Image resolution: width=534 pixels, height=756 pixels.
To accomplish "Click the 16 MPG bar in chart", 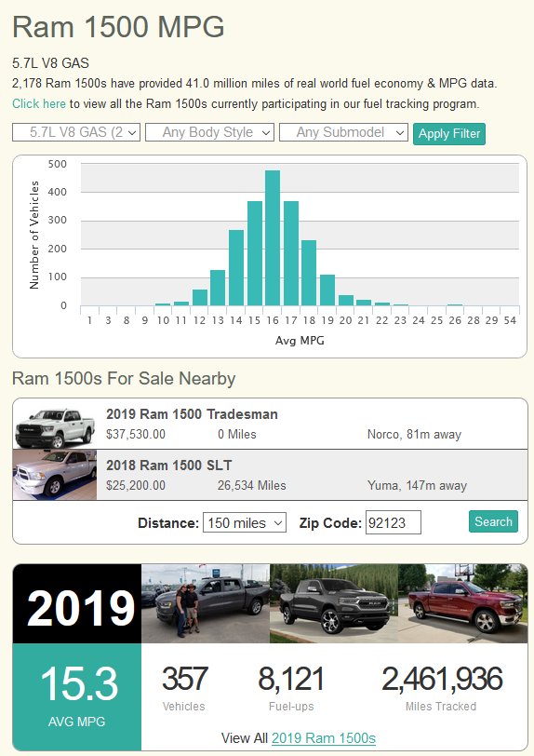I will click(x=273, y=237).
